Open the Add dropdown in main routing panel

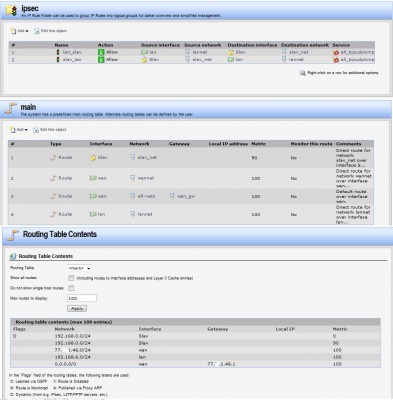tap(19, 130)
